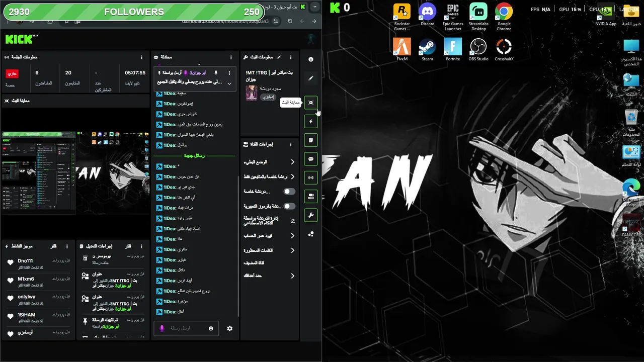Toggle the wrench stream info sidebar button
The width and height of the screenshot is (644, 362).
[311, 215]
